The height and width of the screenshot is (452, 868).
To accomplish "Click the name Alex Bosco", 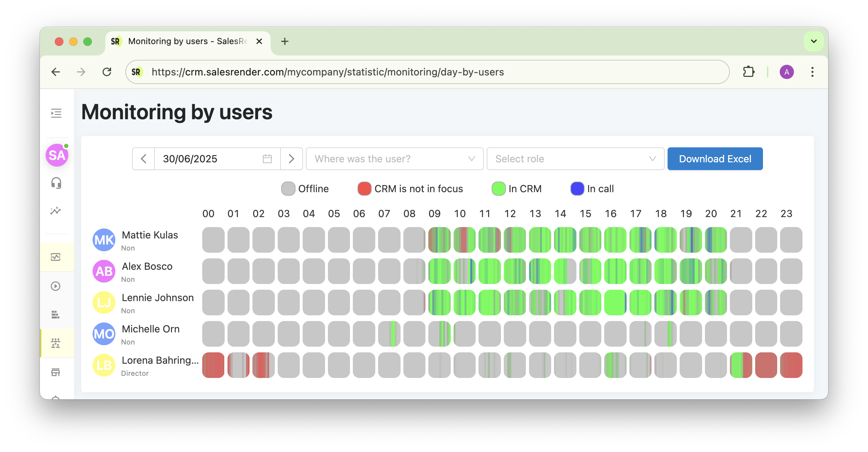I will [147, 266].
